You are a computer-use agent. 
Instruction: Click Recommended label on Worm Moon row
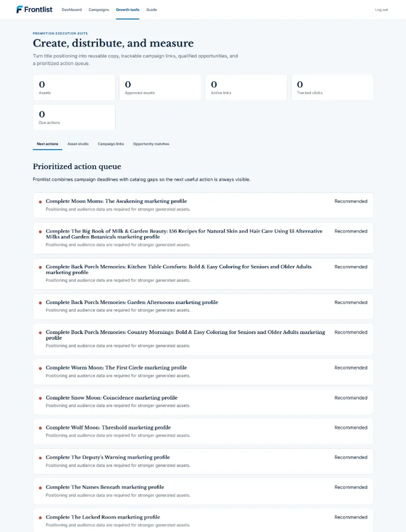(351, 368)
